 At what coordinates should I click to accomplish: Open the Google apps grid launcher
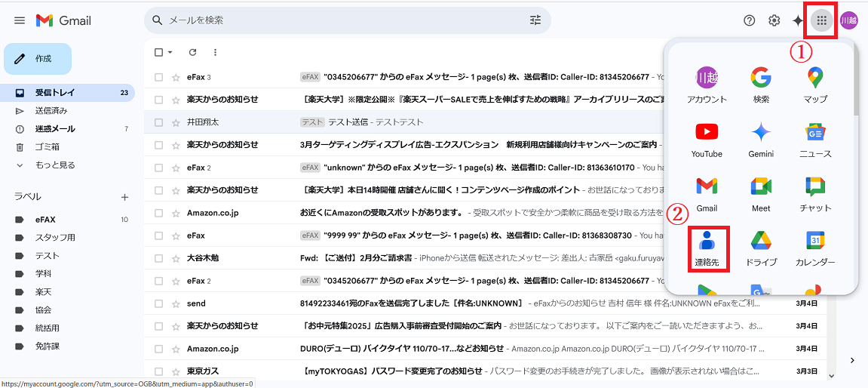822,20
